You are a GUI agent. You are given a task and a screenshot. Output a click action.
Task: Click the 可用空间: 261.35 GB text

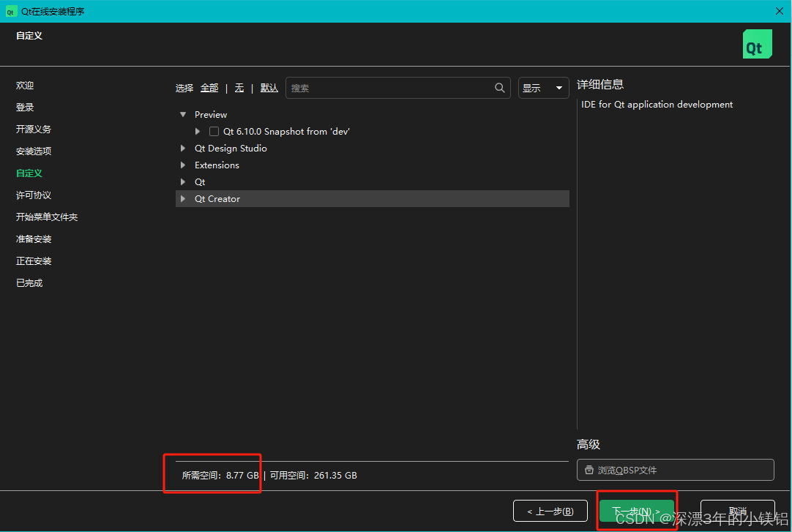tap(313, 475)
